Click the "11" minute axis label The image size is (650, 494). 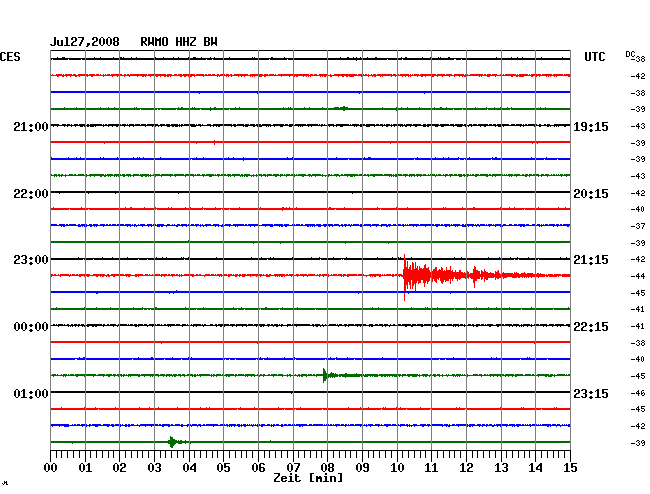click(431, 468)
